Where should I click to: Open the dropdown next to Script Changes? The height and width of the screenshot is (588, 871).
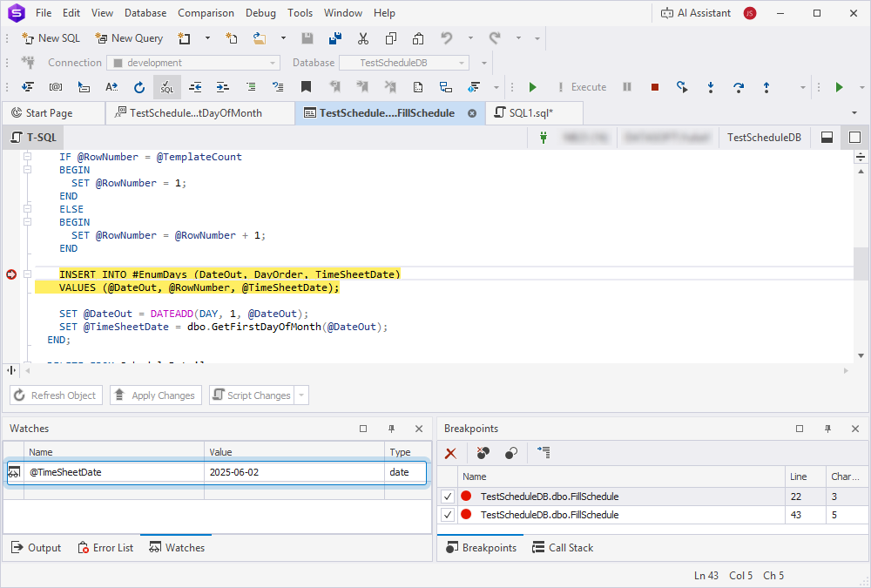(300, 395)
